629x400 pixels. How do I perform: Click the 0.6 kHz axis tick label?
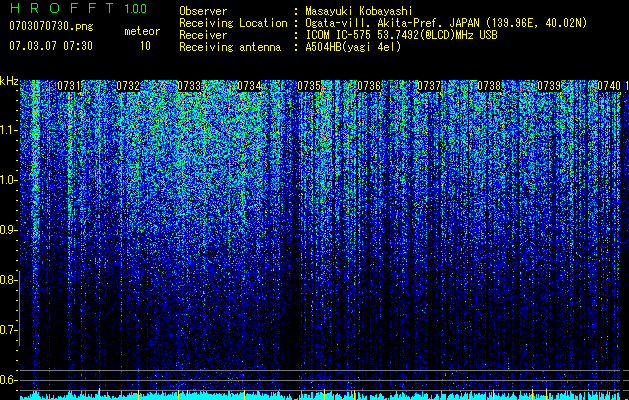(x=8, y=380)
